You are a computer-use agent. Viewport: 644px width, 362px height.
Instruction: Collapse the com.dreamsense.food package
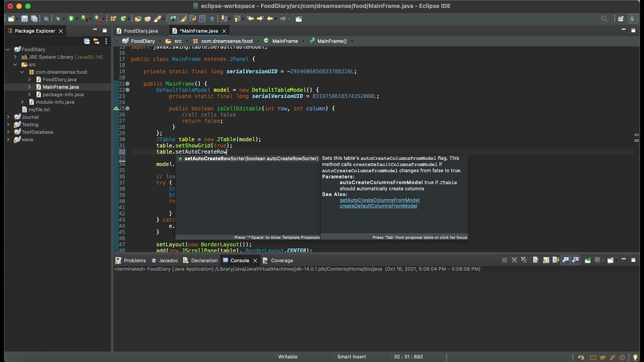click(22, 72)
